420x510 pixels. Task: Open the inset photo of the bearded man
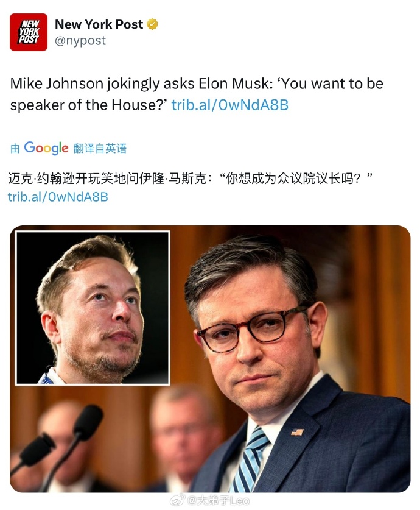(93, 308)
